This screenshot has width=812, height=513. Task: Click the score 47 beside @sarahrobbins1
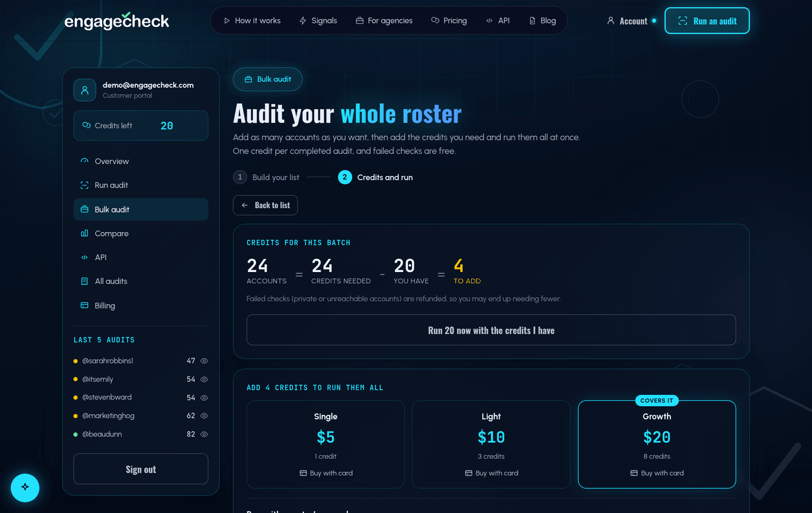coord(191,361)
